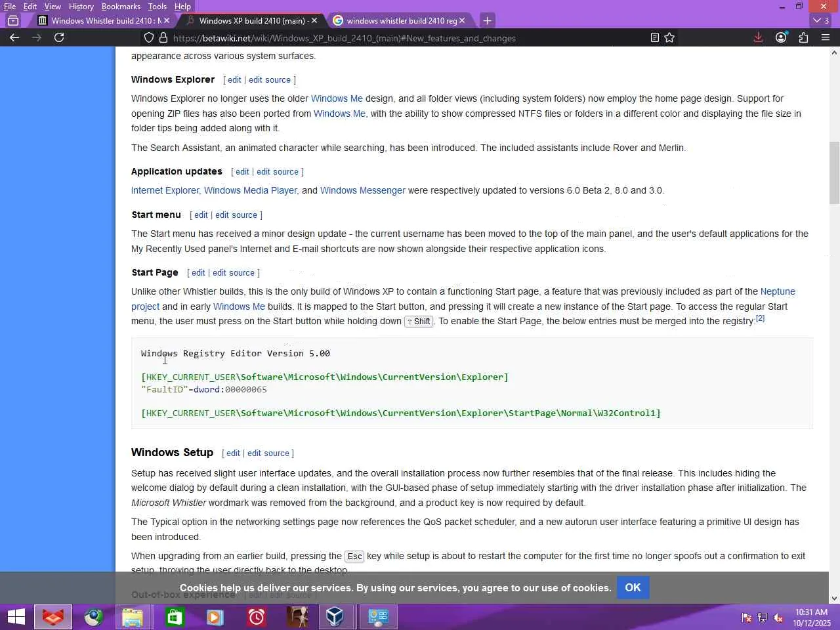This screenshot has height=630, width=840.
Task: Accept cookies with the OK button
Action: pos(633,587)
